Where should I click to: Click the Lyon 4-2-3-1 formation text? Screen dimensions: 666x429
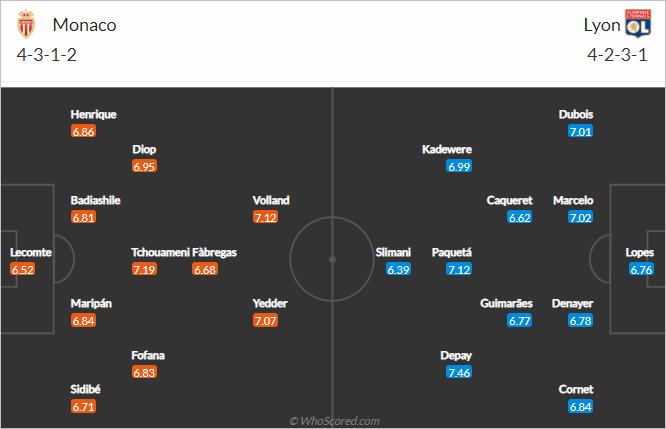click(x=617, y=55)
